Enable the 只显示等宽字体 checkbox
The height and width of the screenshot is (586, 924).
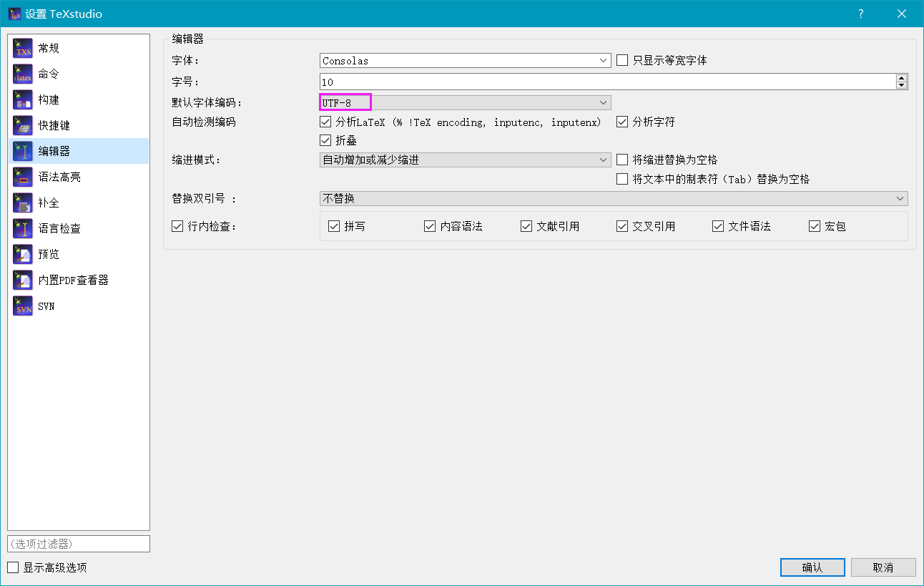621,60
